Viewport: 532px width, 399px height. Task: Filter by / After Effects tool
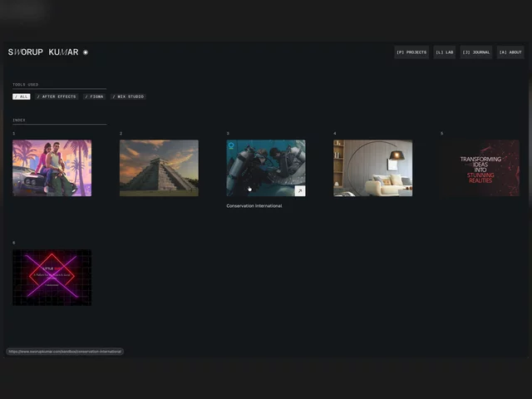tap(57, 96)
